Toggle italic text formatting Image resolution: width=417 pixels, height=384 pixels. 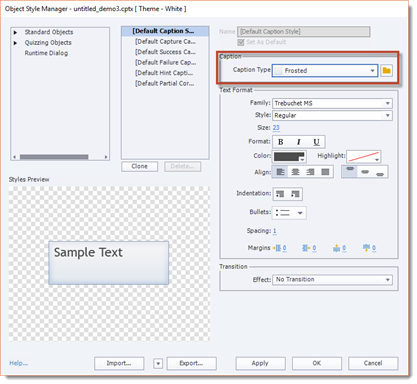coord(298,142)
